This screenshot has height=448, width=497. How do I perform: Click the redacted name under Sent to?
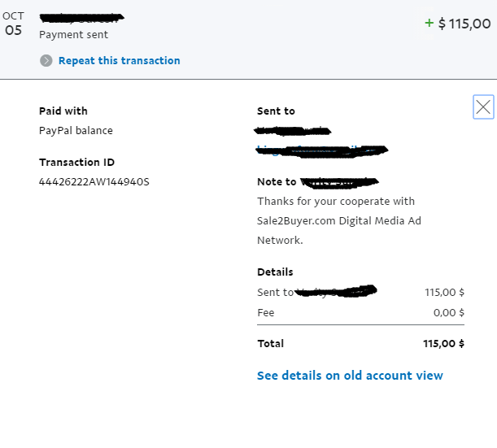tap(293, 131)
